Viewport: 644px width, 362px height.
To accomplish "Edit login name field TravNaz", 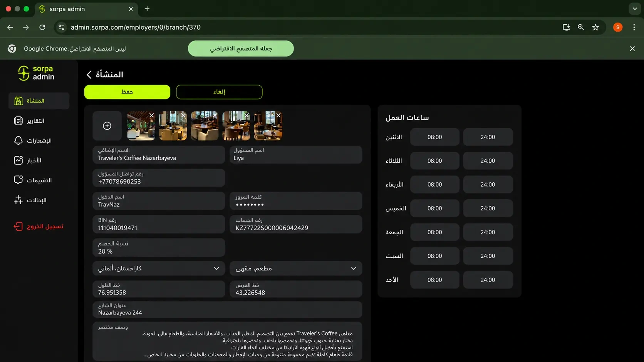I will (159, 201).
